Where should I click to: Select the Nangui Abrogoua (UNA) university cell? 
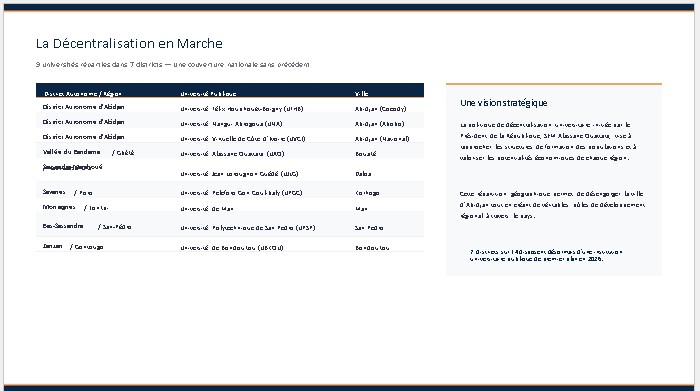[x=231, y=124]
